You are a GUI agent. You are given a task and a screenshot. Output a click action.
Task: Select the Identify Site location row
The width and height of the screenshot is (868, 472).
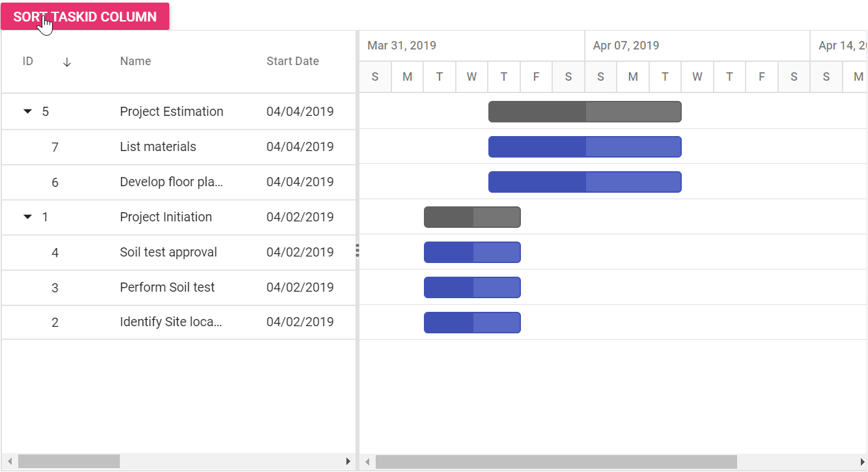click(x=179, y=322)
